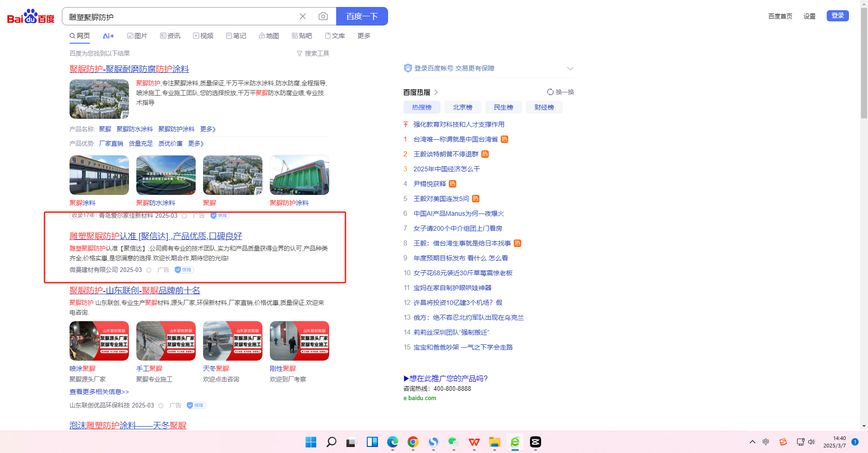Screen dimensions: 868x453
Task: Open 百度热搜 full list via arrow
Action: [x=436, y=92]
